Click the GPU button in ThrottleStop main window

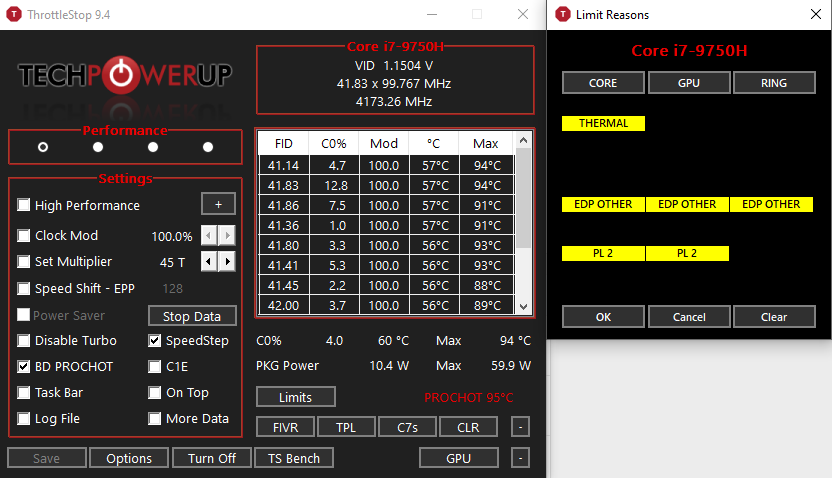click(458, 458)
